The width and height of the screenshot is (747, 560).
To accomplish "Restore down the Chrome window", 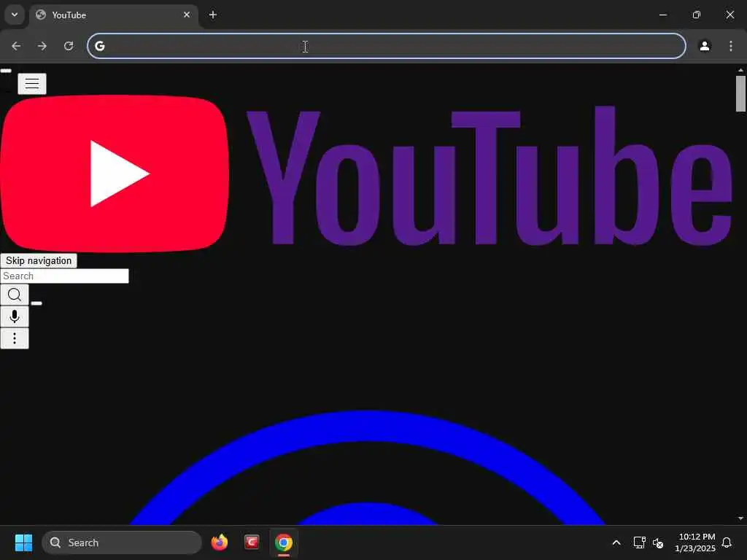I will coord(697,15).
